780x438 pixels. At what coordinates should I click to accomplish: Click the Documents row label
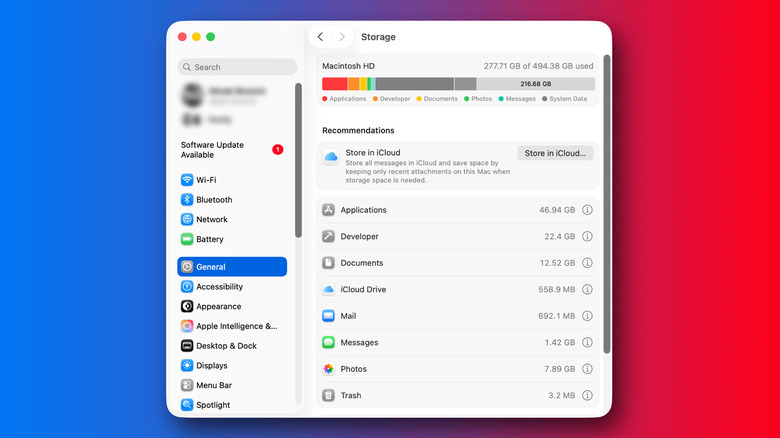click(362, 263)
